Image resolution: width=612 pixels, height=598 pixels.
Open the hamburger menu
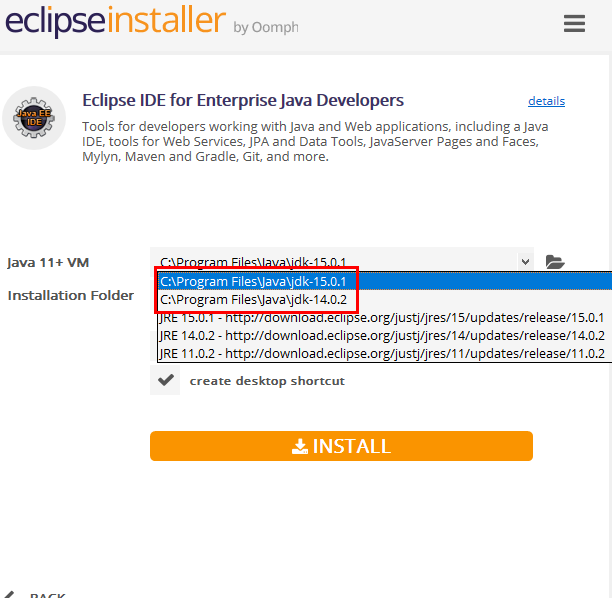(574, 23)
